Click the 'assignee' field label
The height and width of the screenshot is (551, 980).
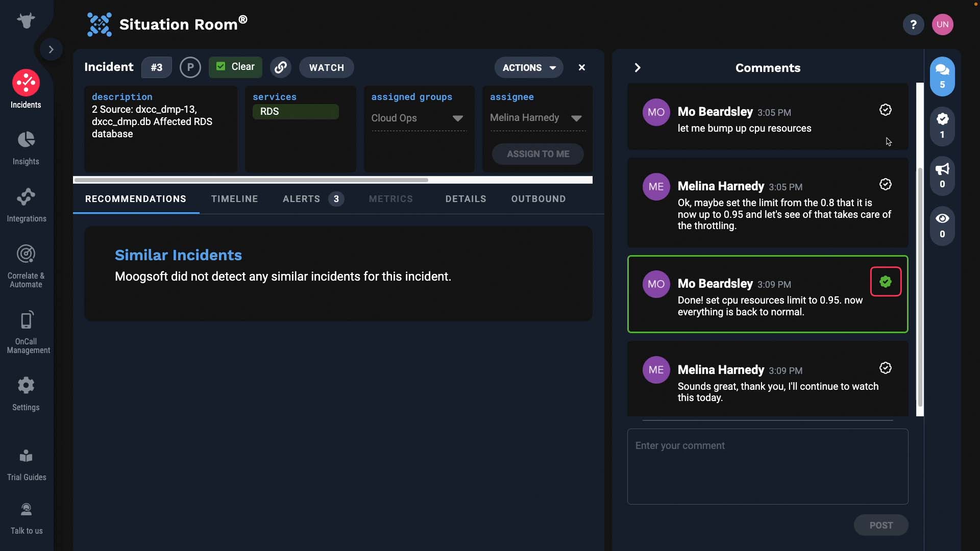[x=512, y=97]
